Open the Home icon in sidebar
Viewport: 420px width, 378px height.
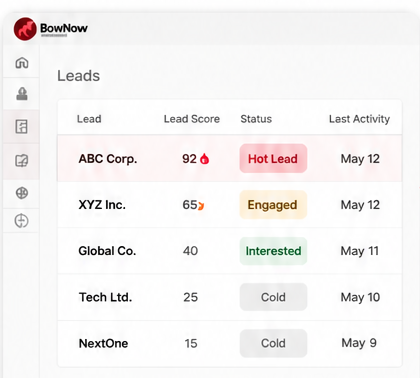click(22, 62)
